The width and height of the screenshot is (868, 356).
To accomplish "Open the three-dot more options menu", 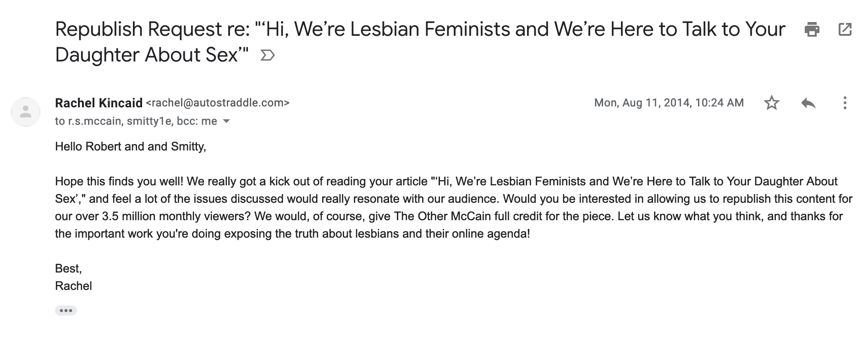I will coord(845,103).
